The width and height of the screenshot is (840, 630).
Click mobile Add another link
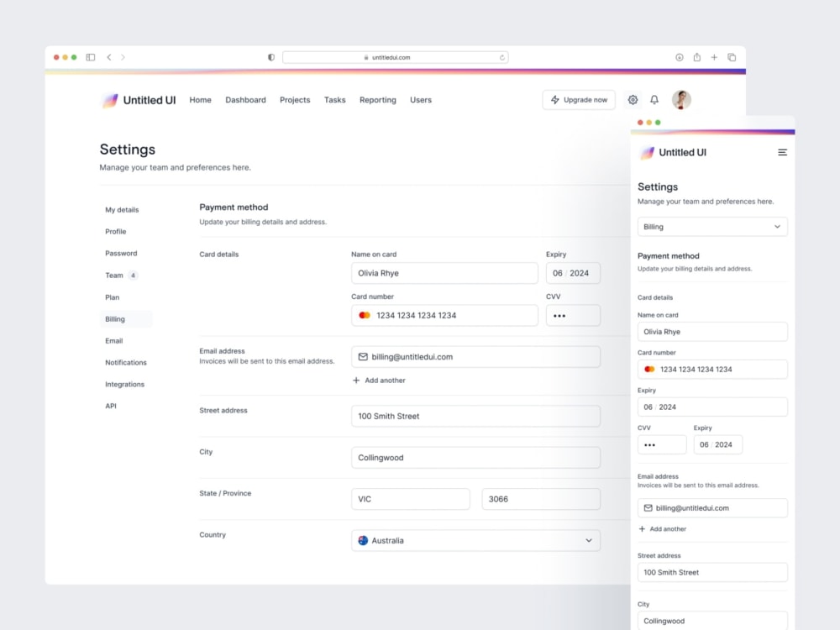(663, 528)
